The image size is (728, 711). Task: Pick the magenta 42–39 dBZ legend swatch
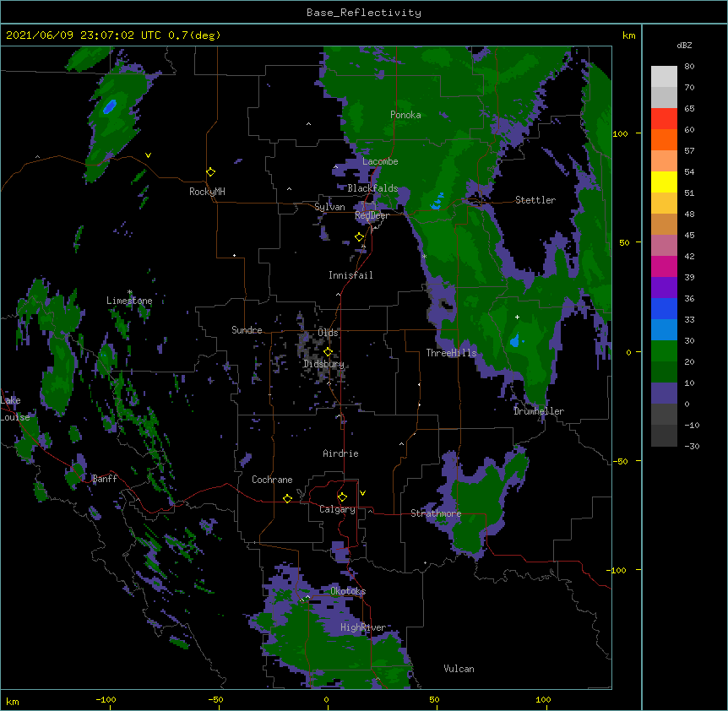coord(664,266)
